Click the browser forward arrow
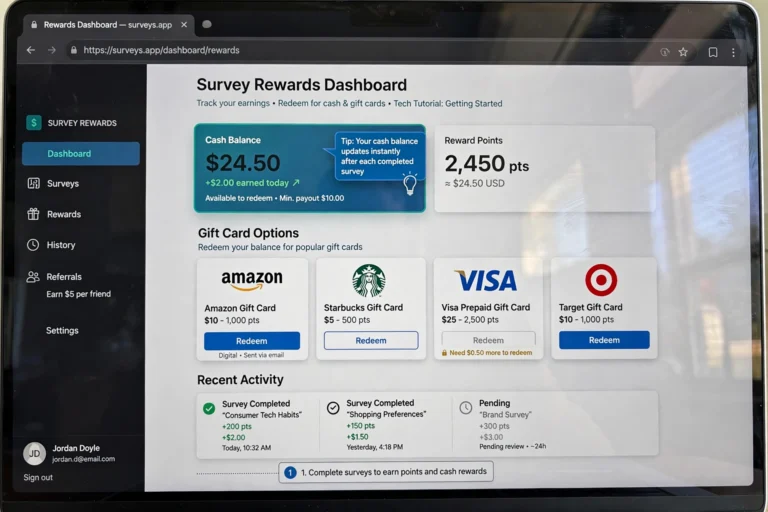This screenshot has width=768, height=512. point(51,50)
